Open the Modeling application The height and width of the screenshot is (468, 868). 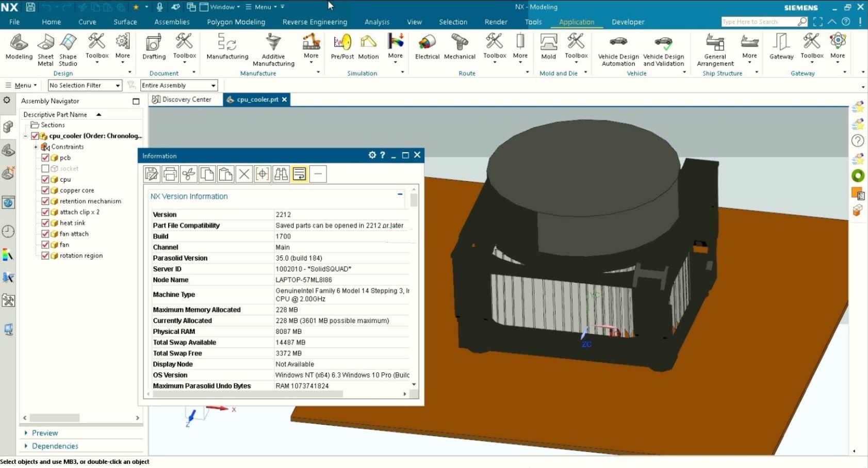coord(19,47)
